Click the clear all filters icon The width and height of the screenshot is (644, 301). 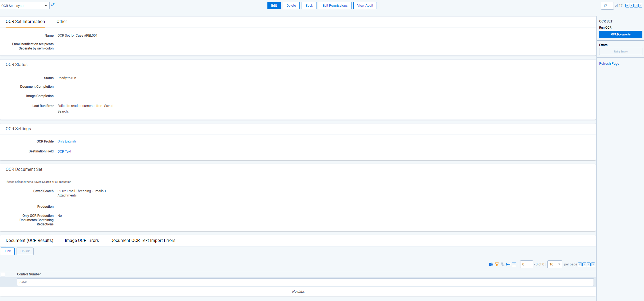click(x=503, y=264)
